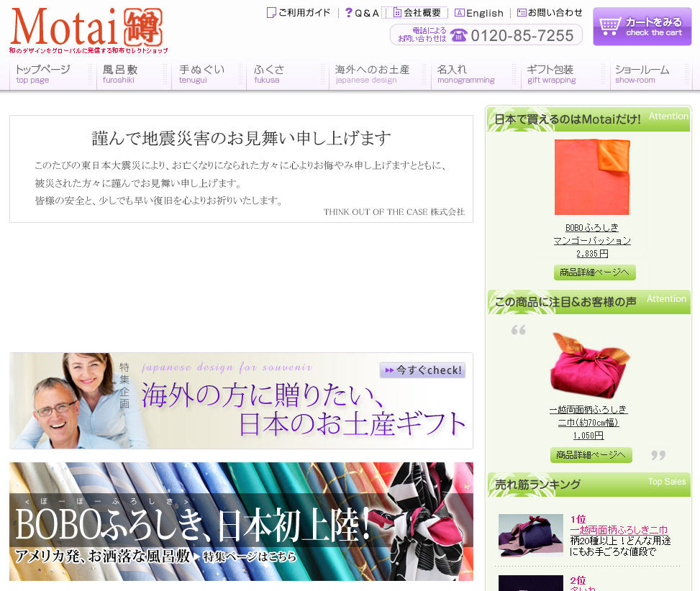Click 商品詳細ページへ button under 一越両面柄ふろしき
Image resolution: width=700 pixels, height=591 pixels.
pos(591,455)
